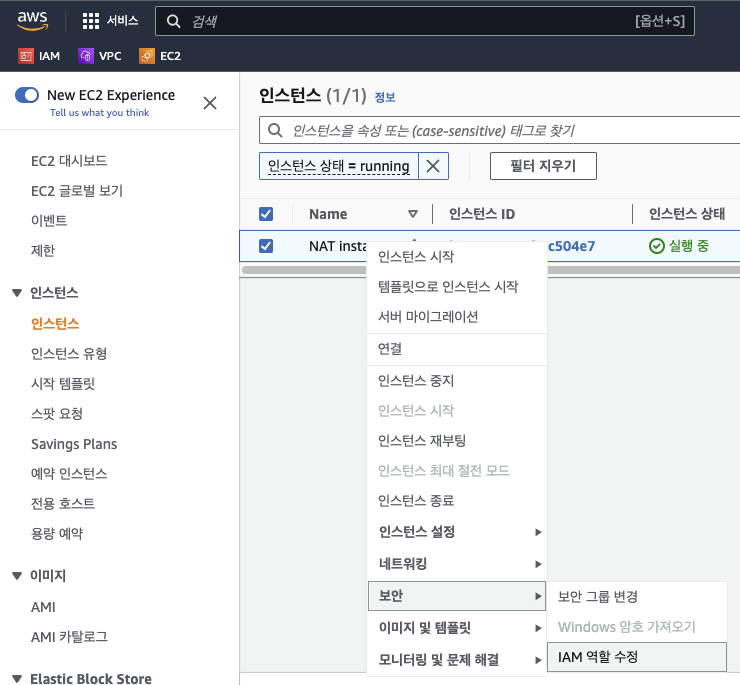Open the AWS home logo
Screen dimensions: 740x685
coord(33,20)
